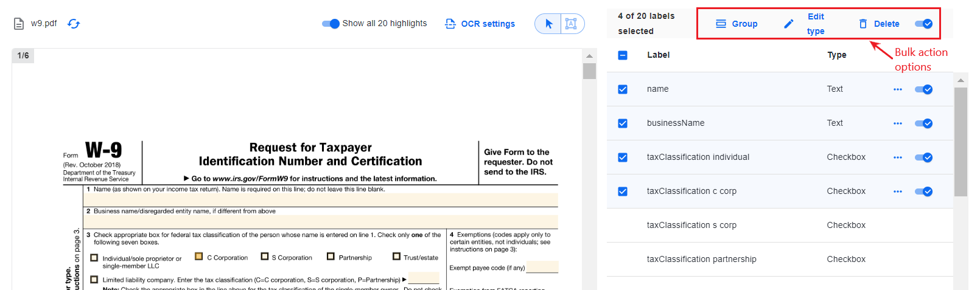Click the Text type of name label

(835, 89)
